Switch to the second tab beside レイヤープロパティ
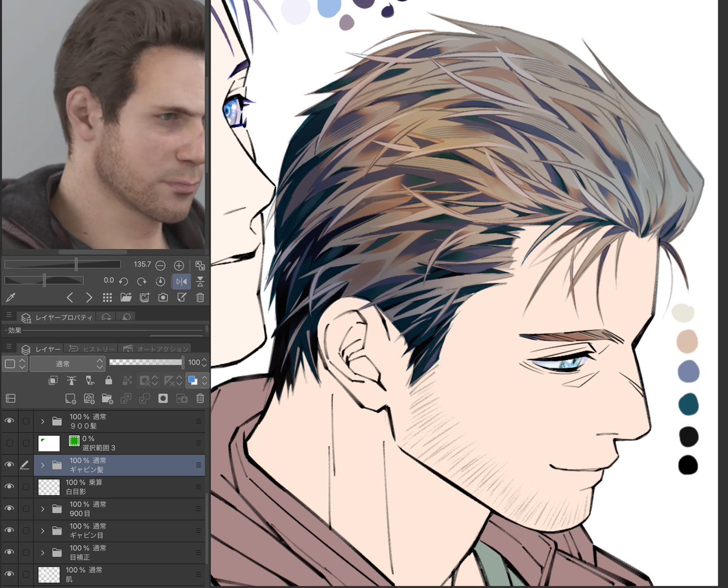728x588 pixels. [106, 317]
